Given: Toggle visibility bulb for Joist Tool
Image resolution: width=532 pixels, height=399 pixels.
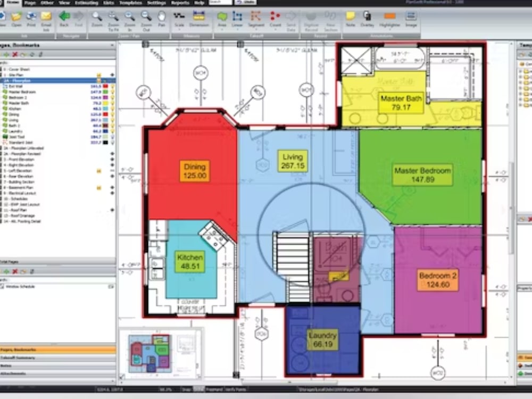Looking at the screenshot, I should [112, 137].
